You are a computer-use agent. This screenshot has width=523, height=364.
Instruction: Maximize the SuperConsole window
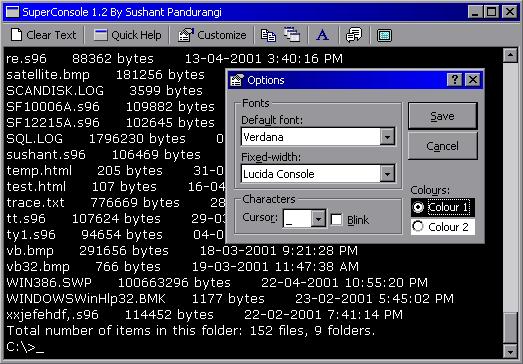tap(491, 12)
